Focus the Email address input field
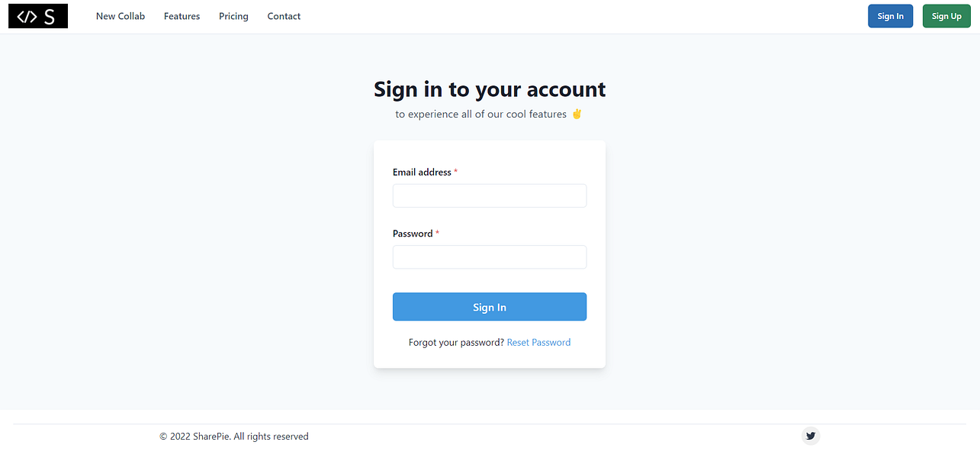This screenshot has height=458, width=980. [489, 195]
